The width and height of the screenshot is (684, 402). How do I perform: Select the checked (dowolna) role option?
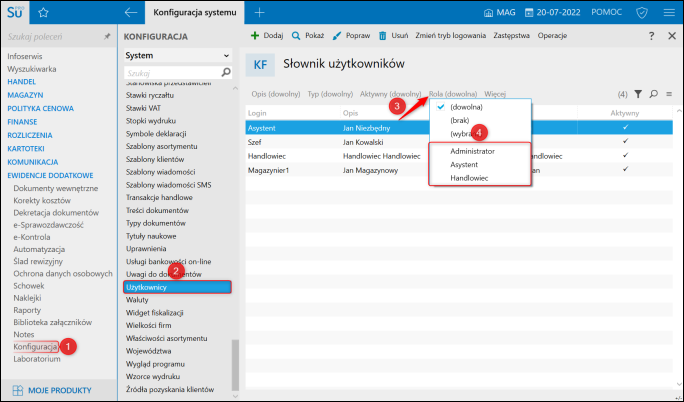pos(480,107)
